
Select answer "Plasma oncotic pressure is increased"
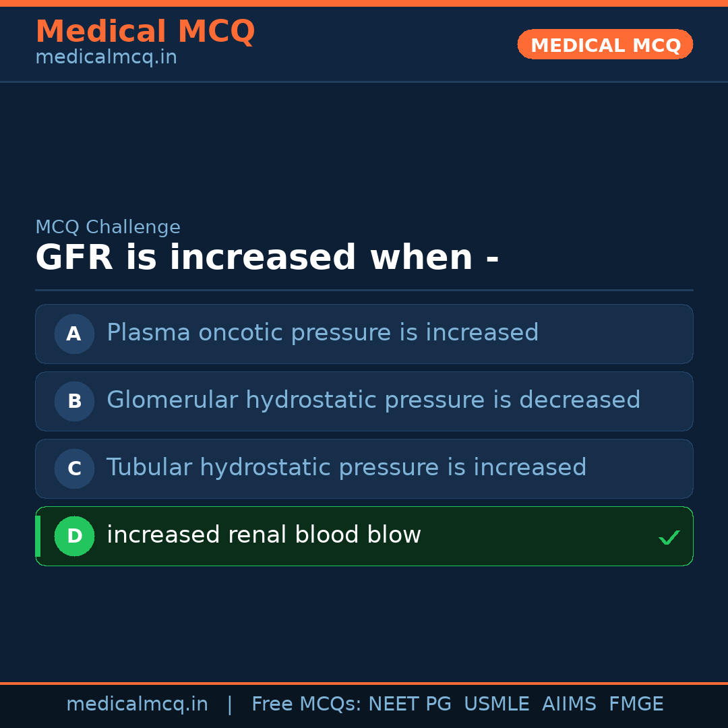pos(322,333)
